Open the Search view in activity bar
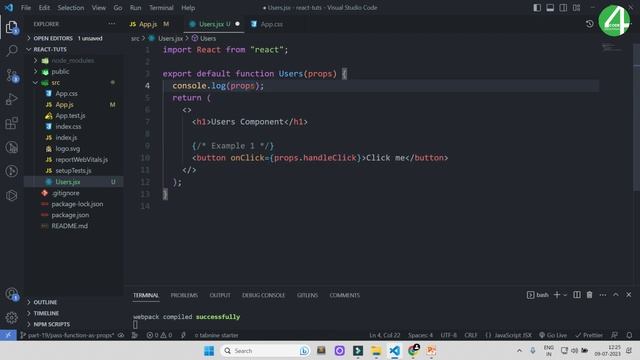 tap(12, 51)
